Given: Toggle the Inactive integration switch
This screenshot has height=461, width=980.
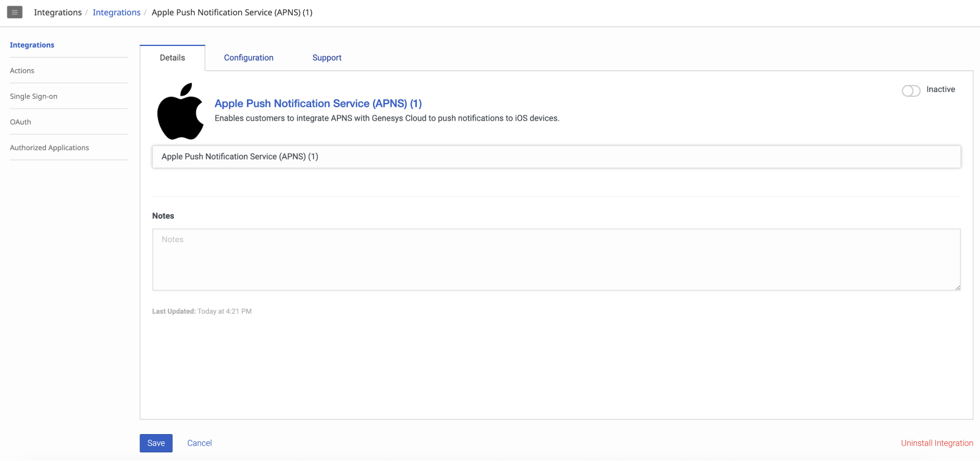Looking at the screenshot, I should point(911,91).
